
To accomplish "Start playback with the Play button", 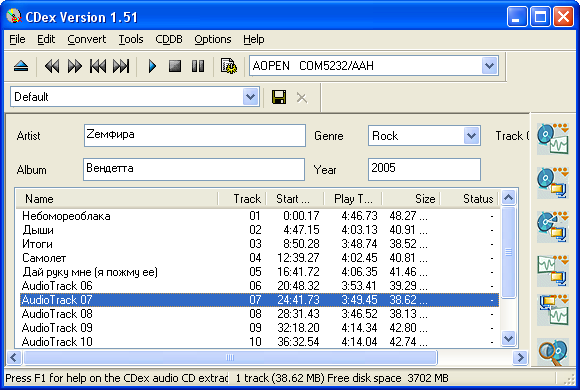I will [152, 67].
